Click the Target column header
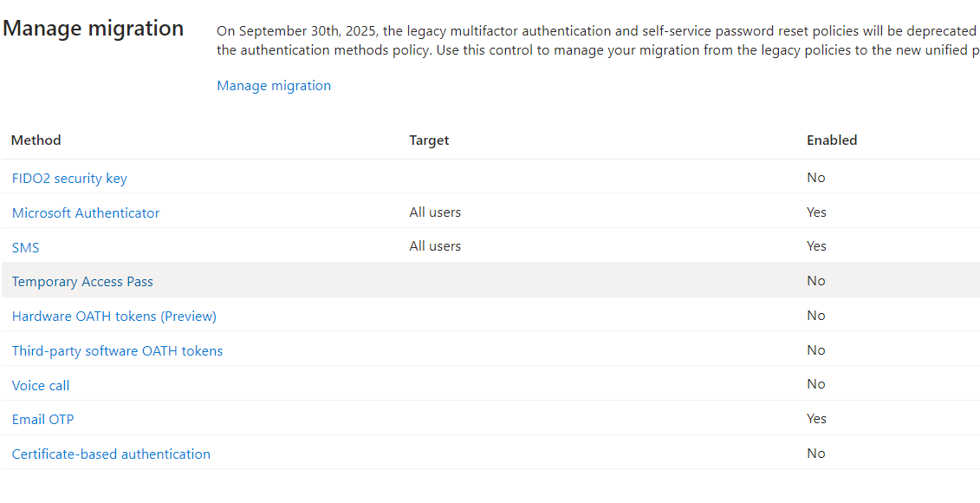The image size is (980, 503). [x=430, y=140]
